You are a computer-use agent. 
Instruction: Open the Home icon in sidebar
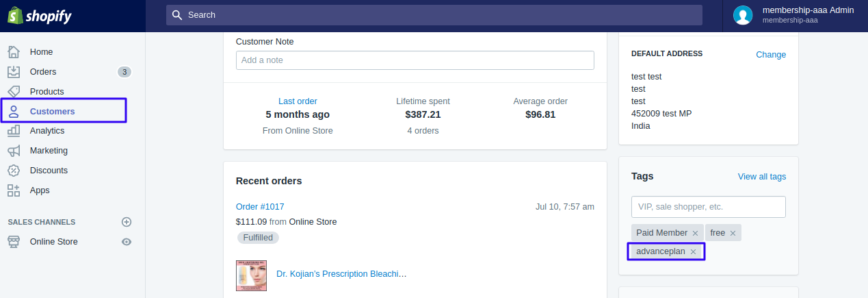tap(14, 52)
